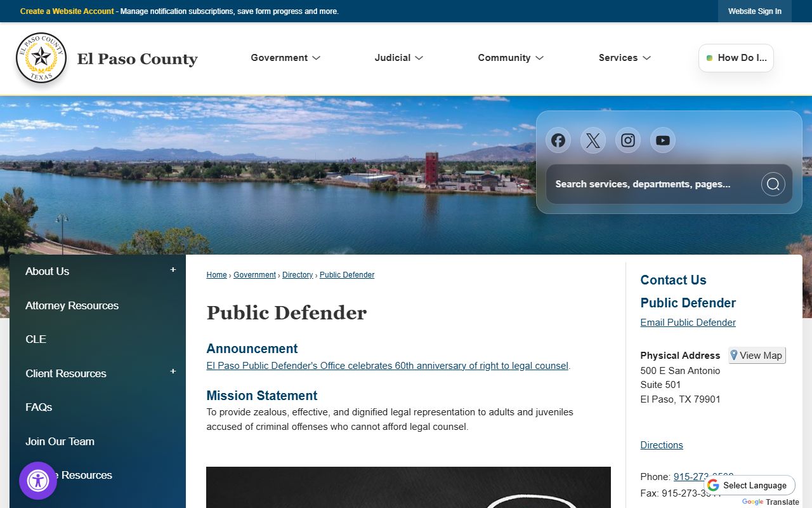The image size is (812, 508).
Task: Open the Email Public Defender link
Action: pyautogui.click(x=688, y=323)
